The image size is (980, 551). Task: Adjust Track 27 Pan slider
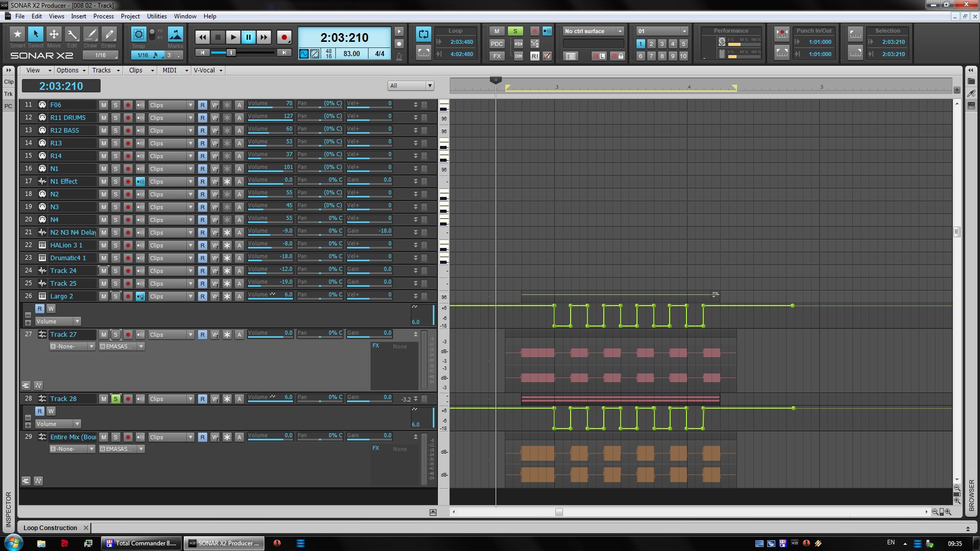320,334
